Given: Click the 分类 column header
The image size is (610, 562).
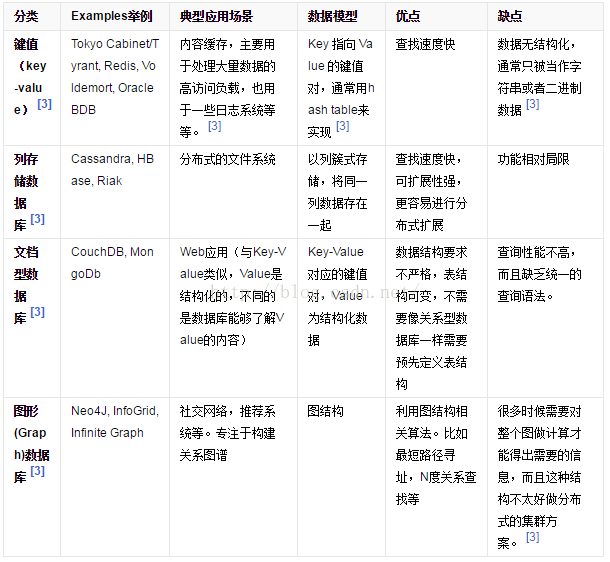Looking at the screenshot, I should point(32,16).
